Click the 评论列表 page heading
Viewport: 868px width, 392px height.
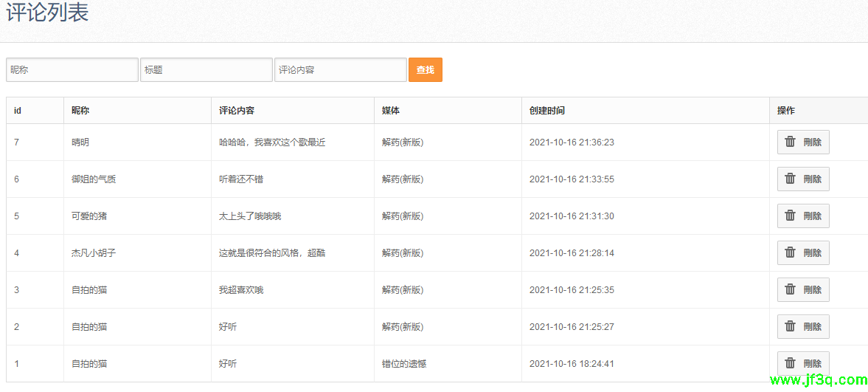(x=47, y=13)
